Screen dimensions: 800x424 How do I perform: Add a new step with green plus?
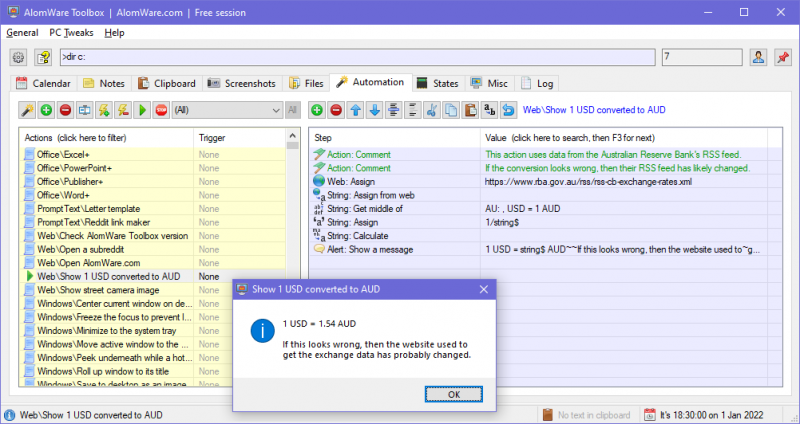317,110
